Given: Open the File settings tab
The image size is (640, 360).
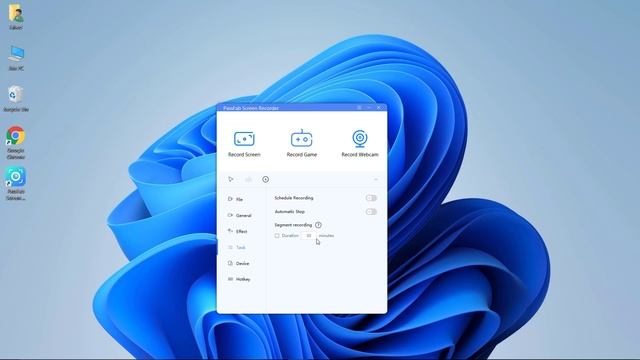Looking at the screenshot, I should coord(236,199).
